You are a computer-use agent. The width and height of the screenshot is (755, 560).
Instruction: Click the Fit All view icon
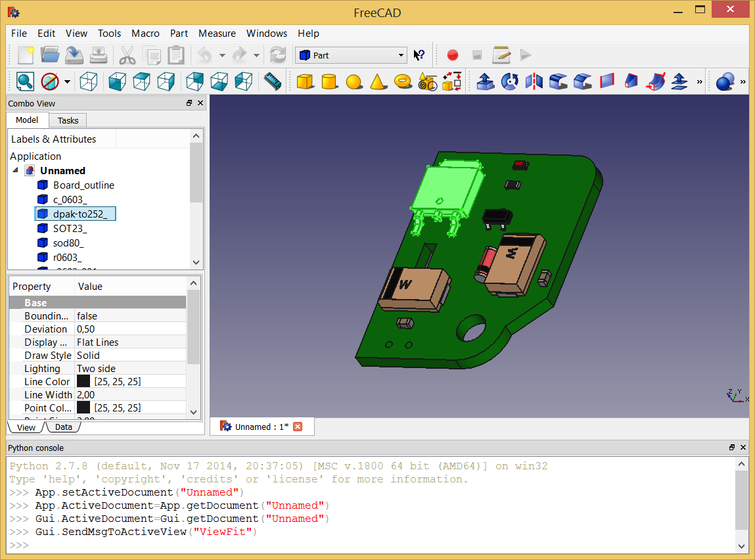25,82
